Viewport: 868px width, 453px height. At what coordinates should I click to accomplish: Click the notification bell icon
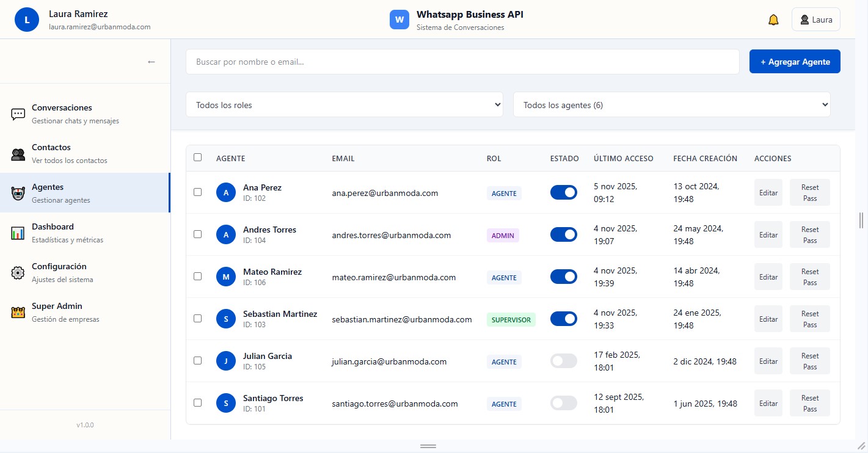[773, 20]
